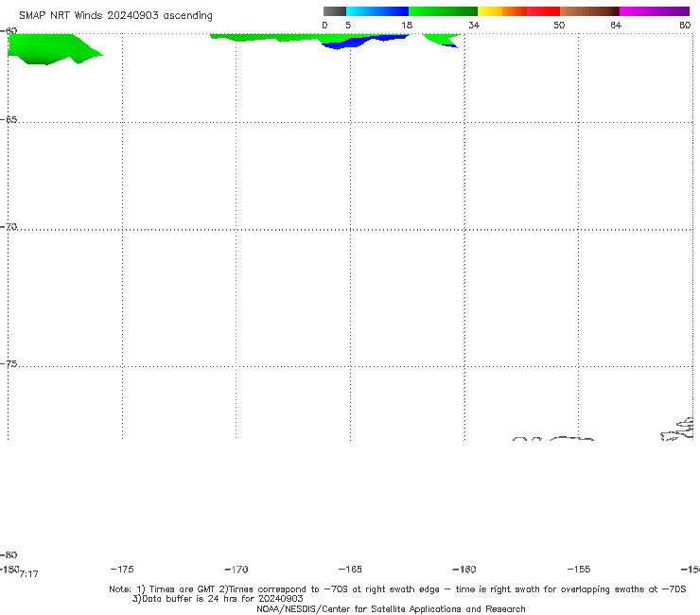Screen dimensions: 700x615
Task: Click the swath time label 7:17
Action: tap(29, 574)
